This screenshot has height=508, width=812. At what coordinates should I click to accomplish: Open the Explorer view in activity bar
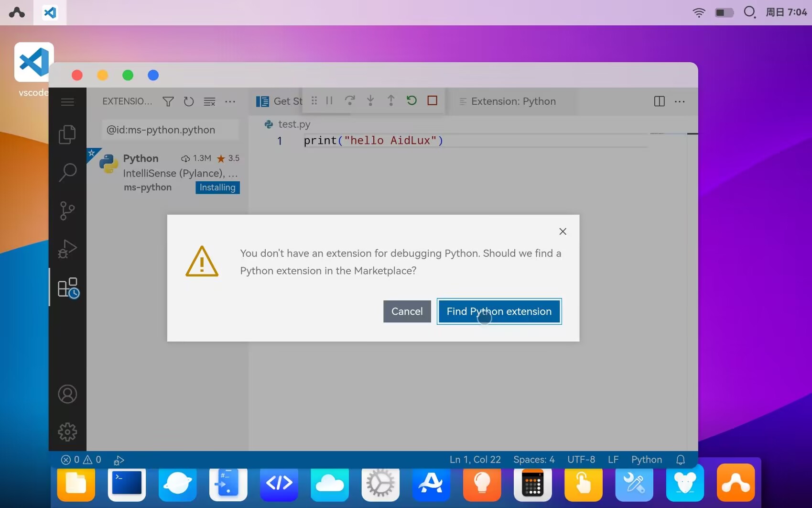click(67, 134)
